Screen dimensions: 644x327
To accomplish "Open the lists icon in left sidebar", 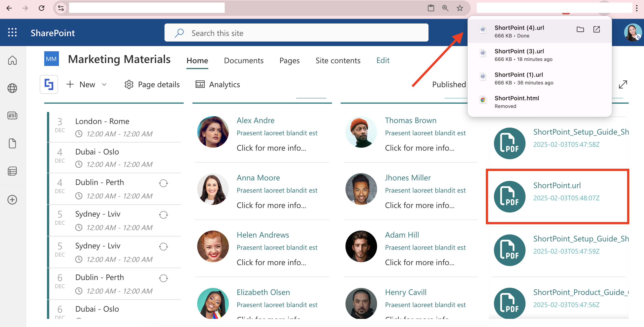I will coord(12,171).
